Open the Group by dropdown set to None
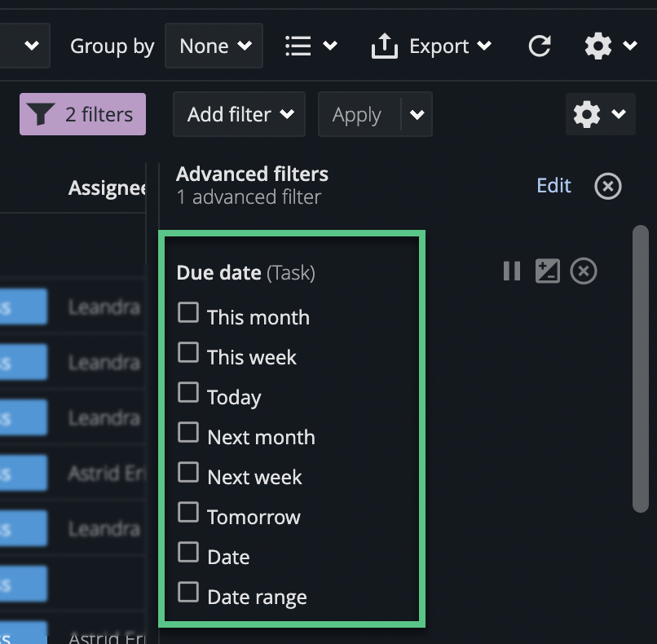The height and width of the screenshot is (644, 657). click(x=214, y=46)
